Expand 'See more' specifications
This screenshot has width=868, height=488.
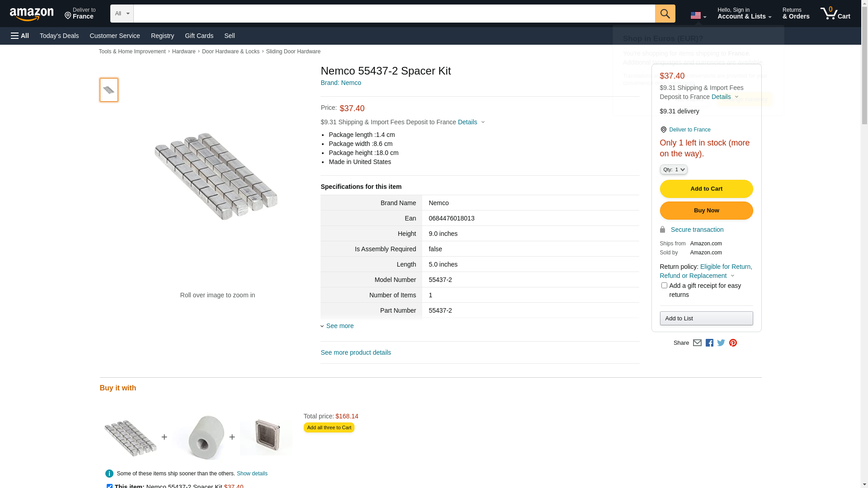coord(340,326)
